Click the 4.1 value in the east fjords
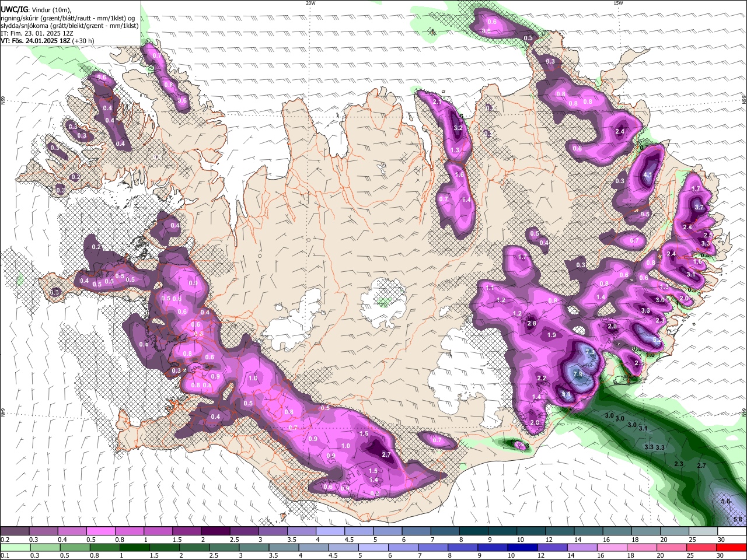This screenshot has height=560, width=747. (648, 174)
